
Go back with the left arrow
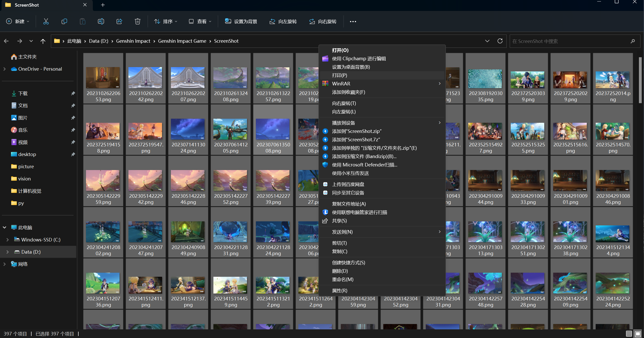[x=6, y=41]
